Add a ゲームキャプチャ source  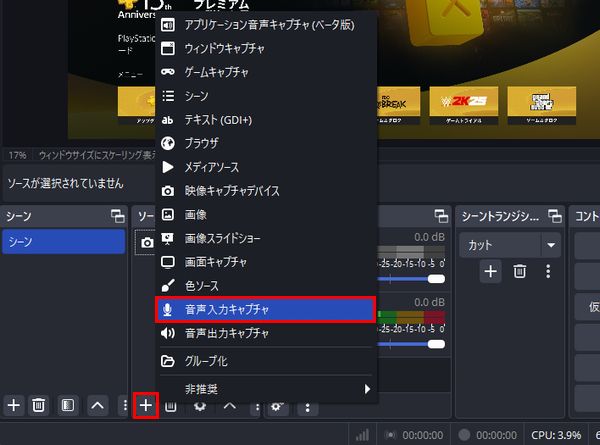(x=266, y=72)
